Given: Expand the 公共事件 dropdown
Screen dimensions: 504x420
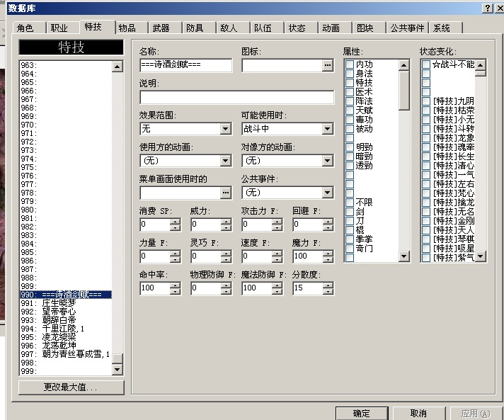Looking at the screenshot, I should click(327, 193).
